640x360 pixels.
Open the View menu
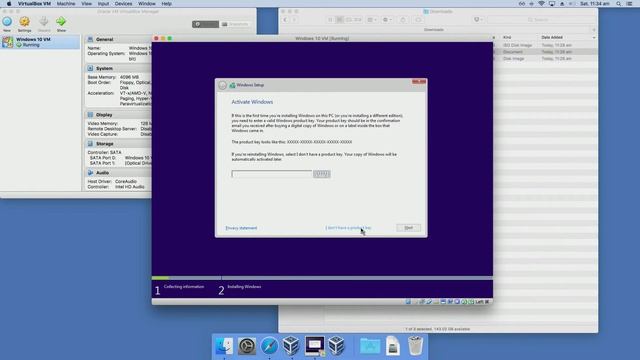click(x=86, y=4)
